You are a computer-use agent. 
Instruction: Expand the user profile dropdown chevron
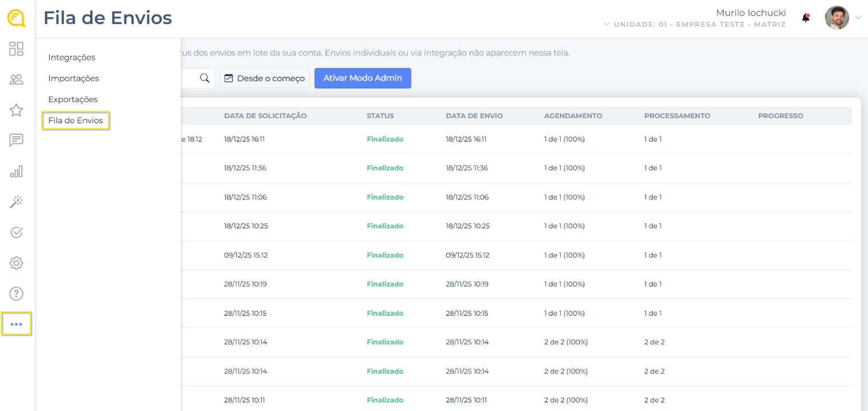click(x=858, y=18)
